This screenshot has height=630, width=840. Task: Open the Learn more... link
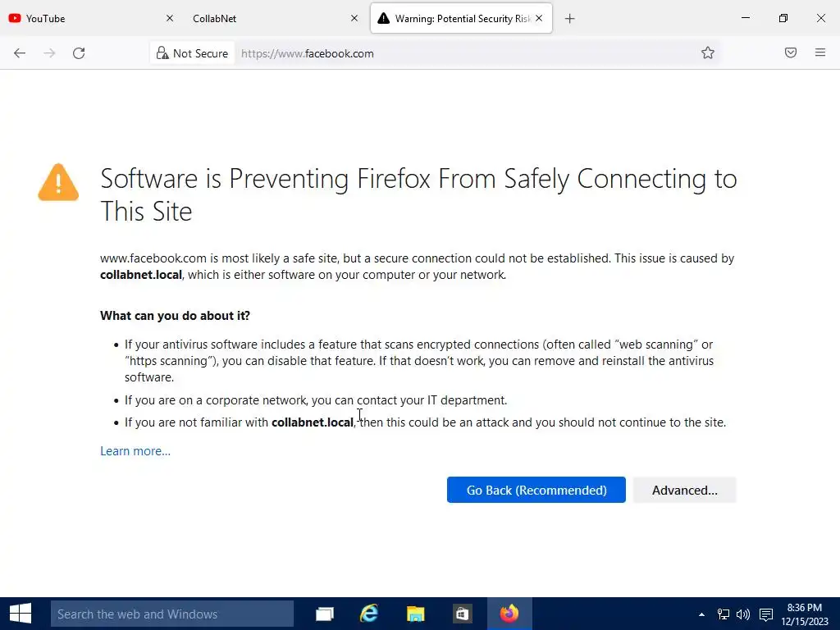click(x=135, y=451)
